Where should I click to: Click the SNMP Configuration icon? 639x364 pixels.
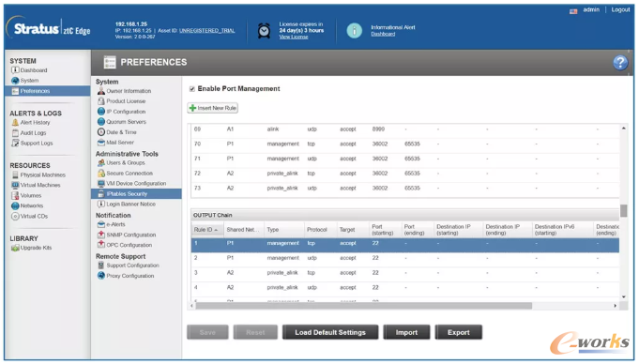tap(101, 235)
